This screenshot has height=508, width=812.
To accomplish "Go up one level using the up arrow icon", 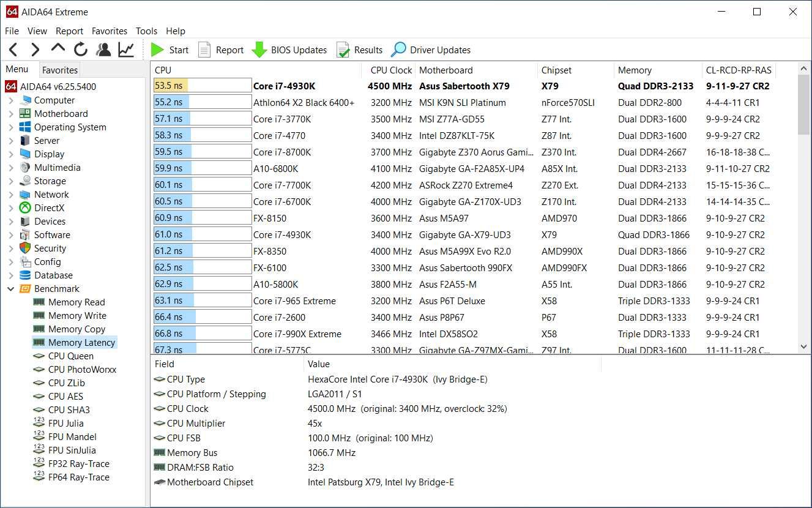I will click(58, 48).
